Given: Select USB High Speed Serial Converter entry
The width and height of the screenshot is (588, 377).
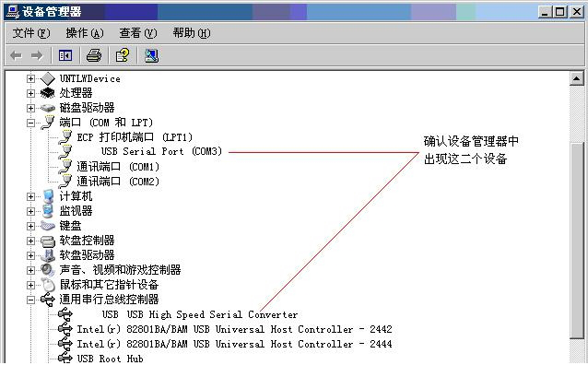Looking at the screenshot, I should [x=200, y=314].
